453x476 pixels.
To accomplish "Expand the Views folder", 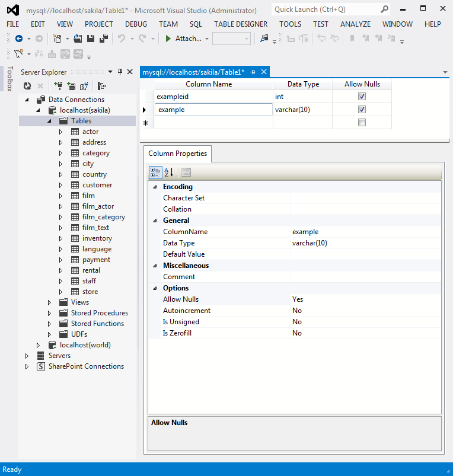I will click(x=49, y=302).
